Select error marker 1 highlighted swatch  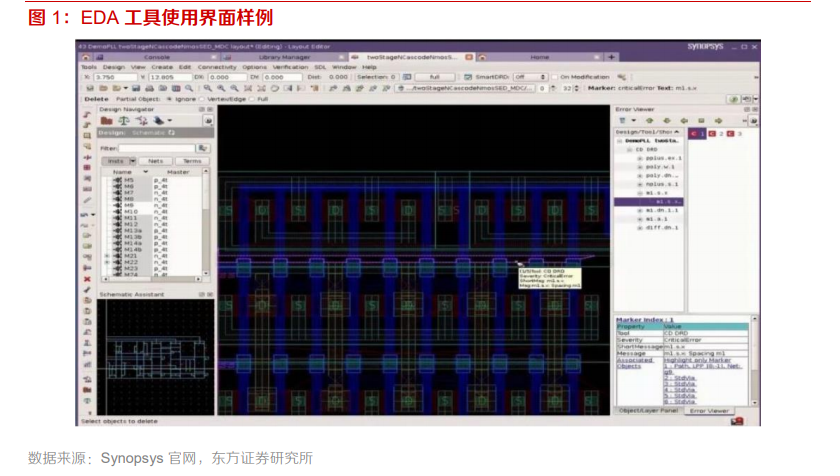tap(697, 134)
